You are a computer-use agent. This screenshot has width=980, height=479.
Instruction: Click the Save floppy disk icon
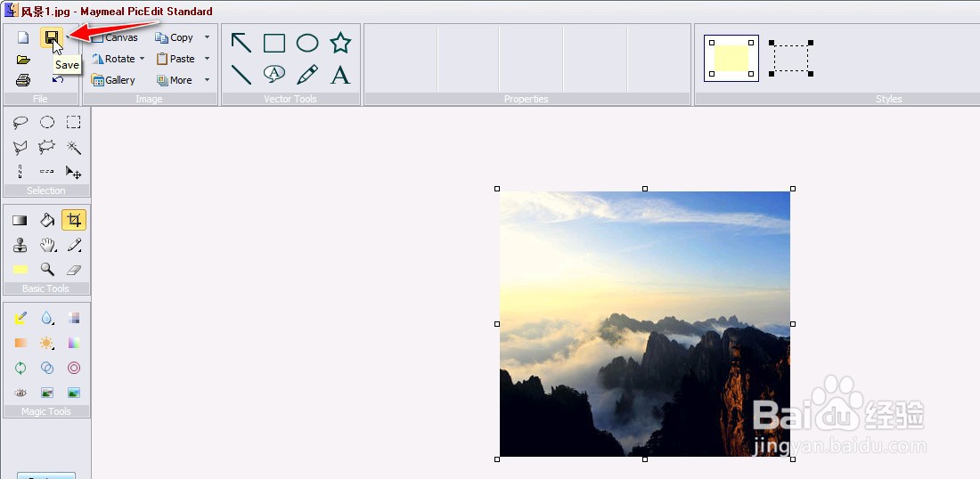(x=52, y=37)
